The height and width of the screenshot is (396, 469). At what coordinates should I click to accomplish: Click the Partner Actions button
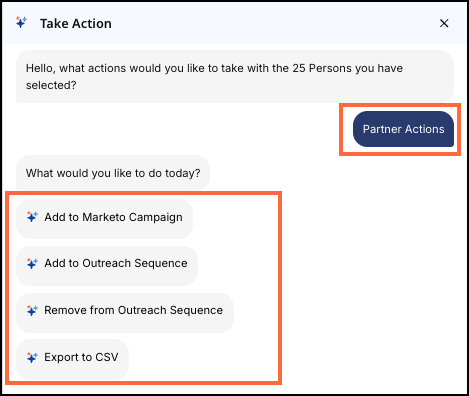click(x=403, y=129)
